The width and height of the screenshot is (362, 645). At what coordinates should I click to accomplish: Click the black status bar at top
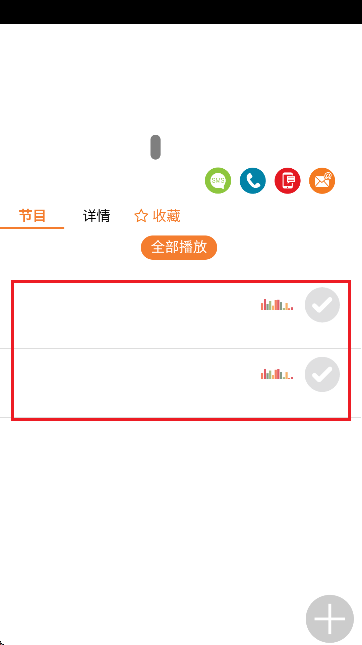click(181, 12)
